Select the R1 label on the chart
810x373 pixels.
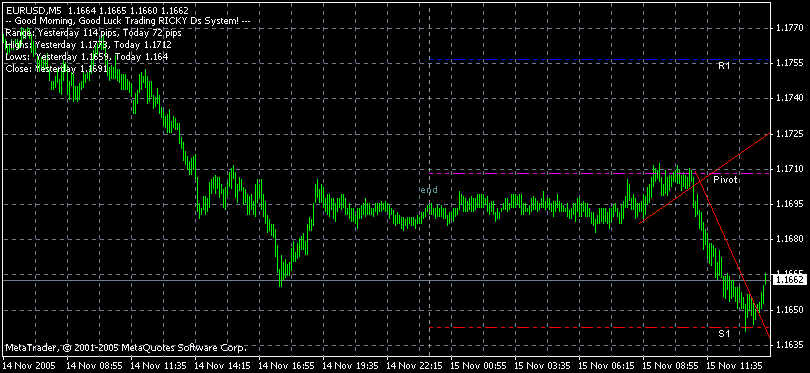click(723, 67)
